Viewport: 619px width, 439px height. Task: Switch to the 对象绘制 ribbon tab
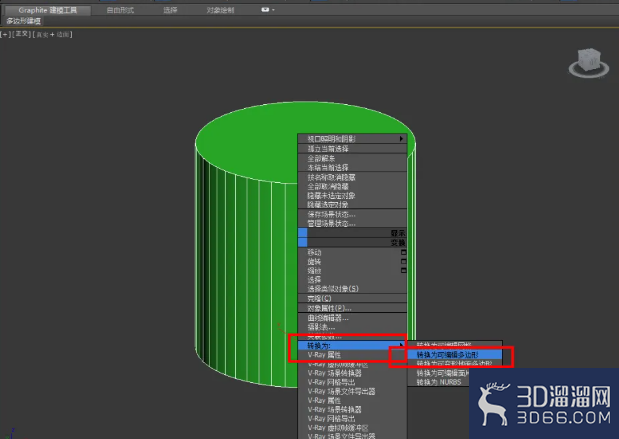(220, 10)
